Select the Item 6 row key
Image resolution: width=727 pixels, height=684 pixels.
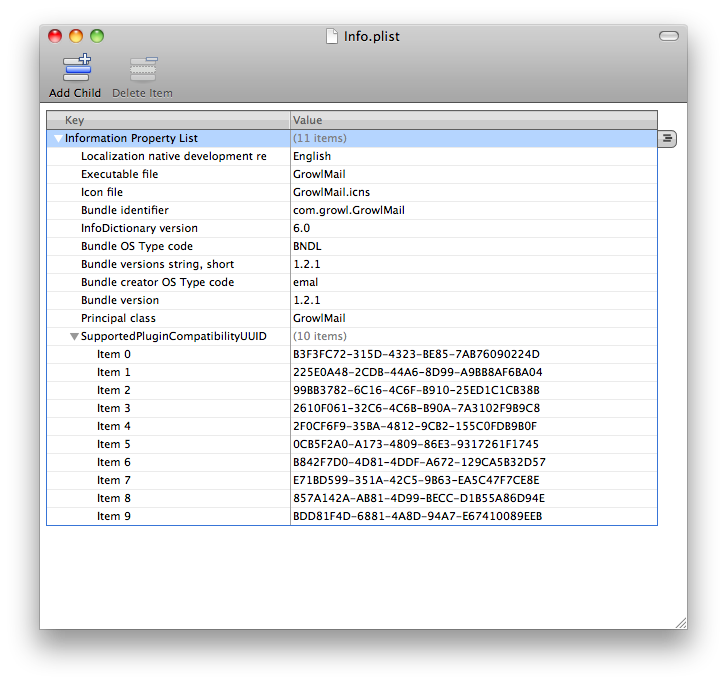click(114, 462)
